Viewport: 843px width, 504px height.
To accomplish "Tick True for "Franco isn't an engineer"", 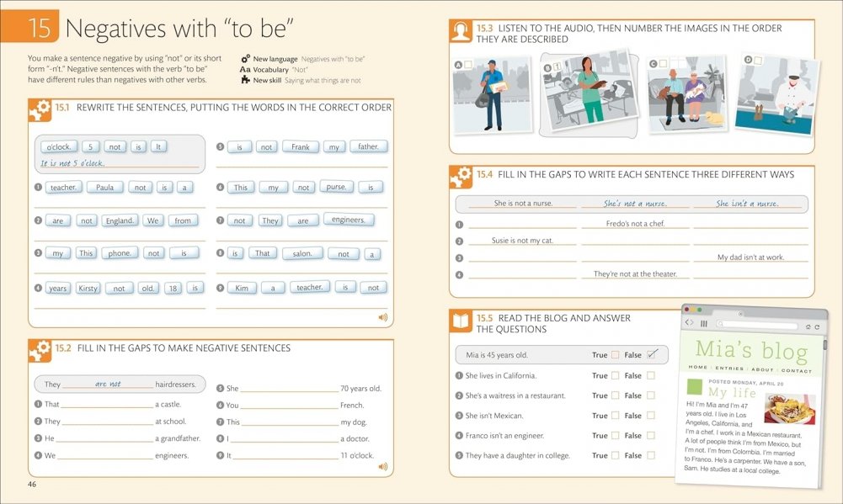I will (615, 436).
